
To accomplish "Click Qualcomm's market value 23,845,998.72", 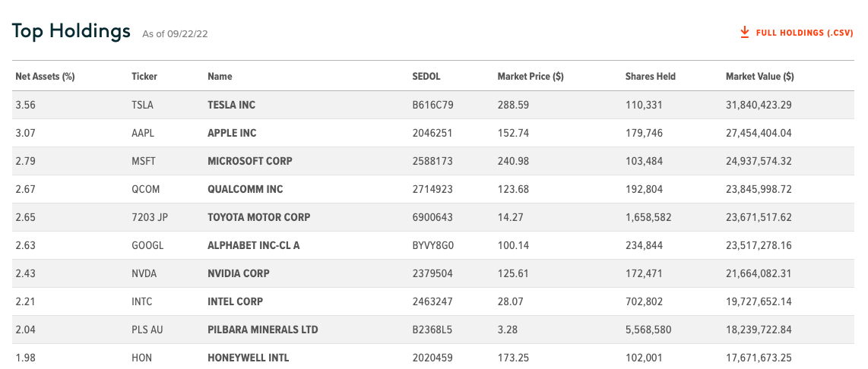I will pos(759,189).
